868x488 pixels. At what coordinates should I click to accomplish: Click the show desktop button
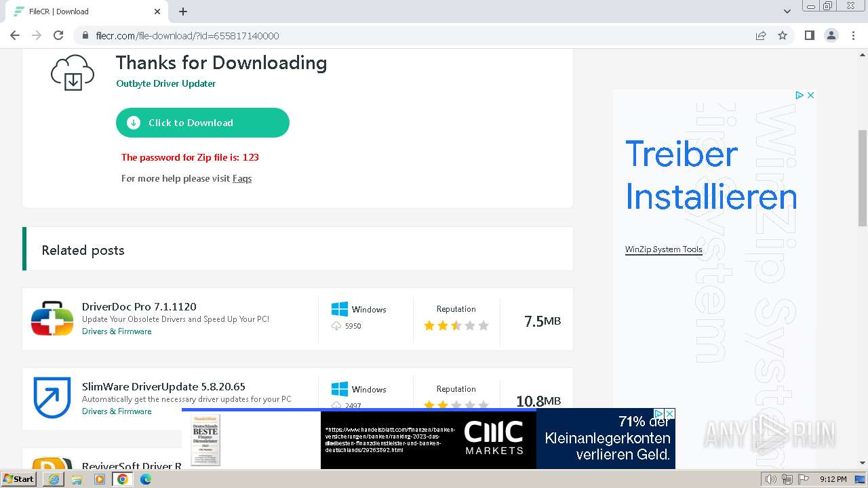coord(860,479)
